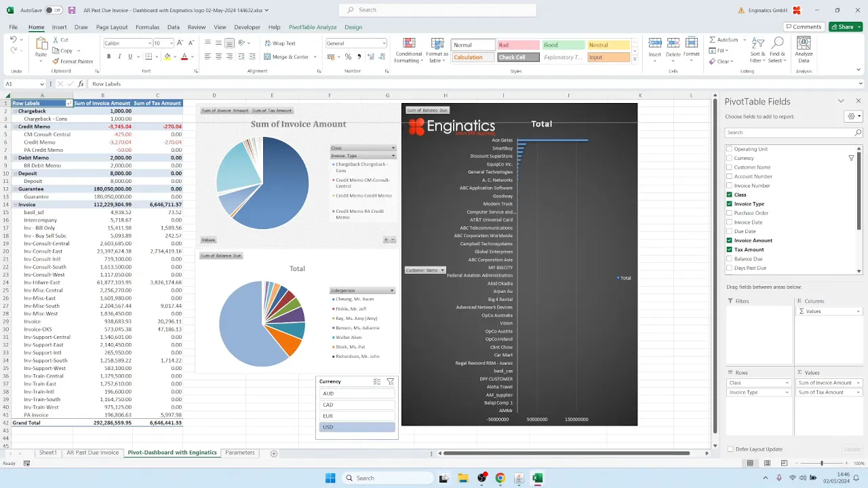Toggle AutoSave switch
The height and width of the screenshot is (488, 868).
(53, 10)
